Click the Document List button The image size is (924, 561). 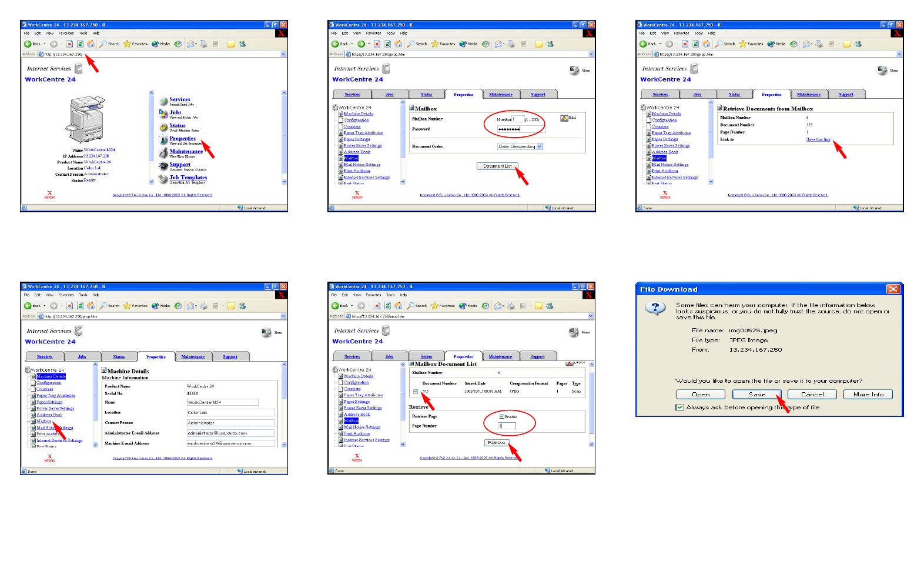pyautogui.click(x=497, y=166)
